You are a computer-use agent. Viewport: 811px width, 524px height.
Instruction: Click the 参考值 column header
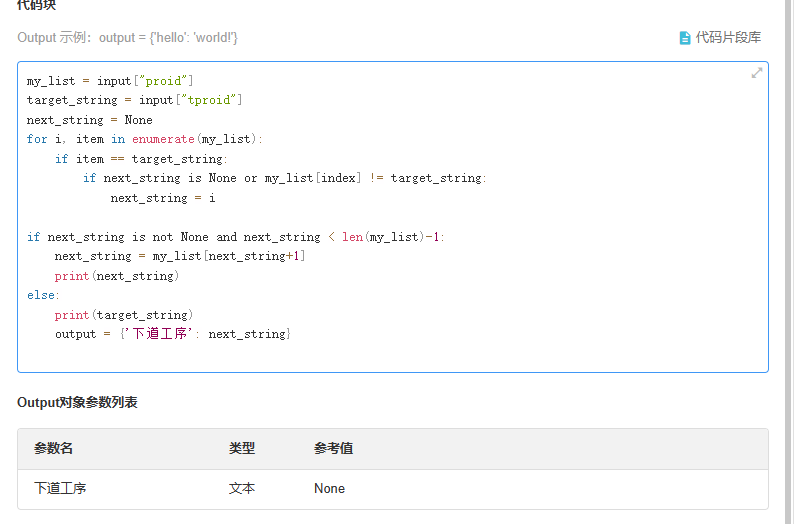point(333,449)
